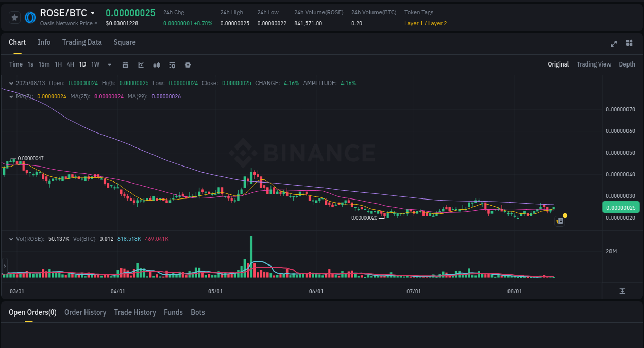The image size is (644, 348).
Task: Open chart settings via the gear icon
Action: point(188,64)
